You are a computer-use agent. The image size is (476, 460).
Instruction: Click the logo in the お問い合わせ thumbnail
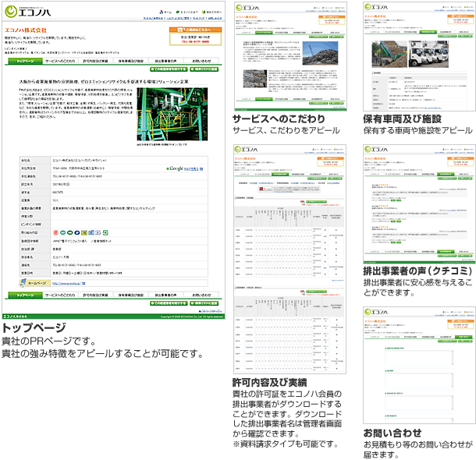tap(376, 312)
